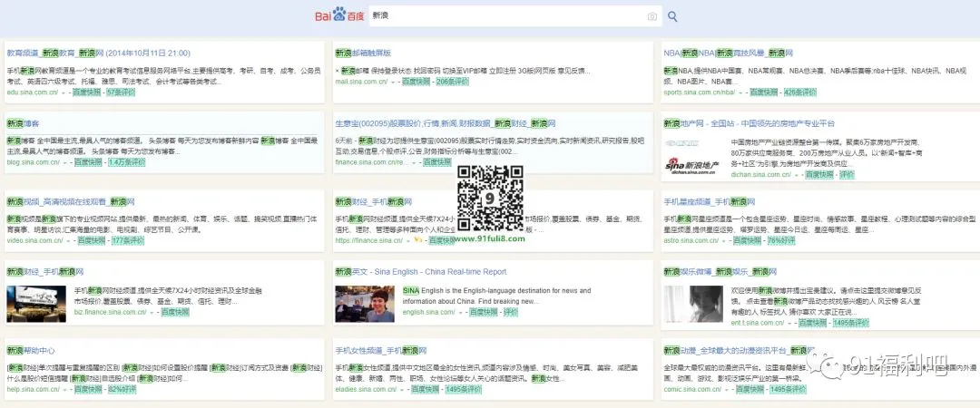
Task: Open the 新浪动漫 全球最大的动漫资讯平台 title
Action: 740,351
